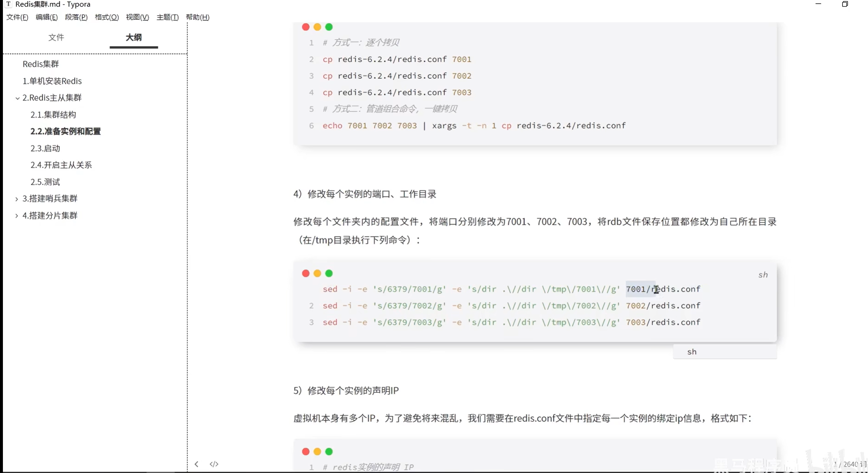Select 1.单机安装Redis outline entry
The width and height of the screenshot is (868, 473).
click(x=52, y=81)
